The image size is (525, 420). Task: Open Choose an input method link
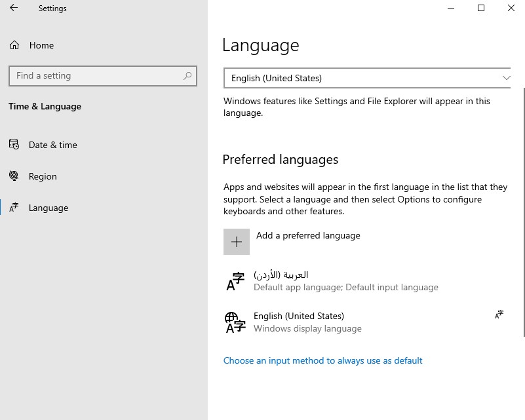coord(322,360)
